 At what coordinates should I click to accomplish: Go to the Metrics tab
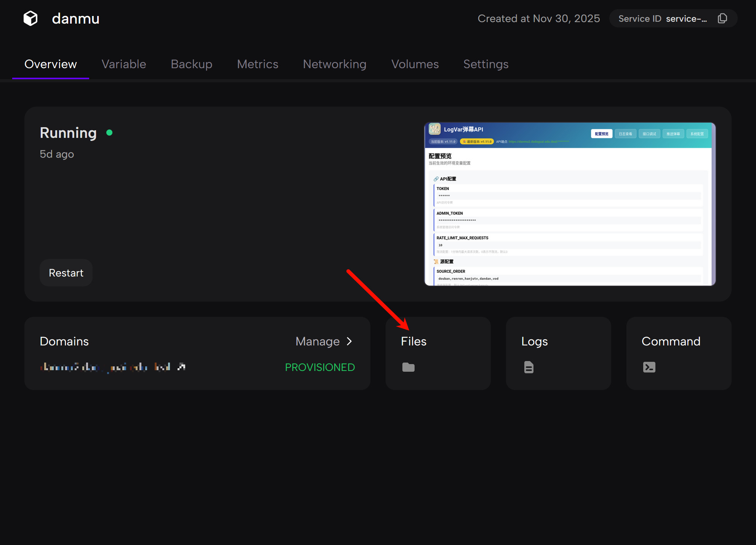pos(258,64)
